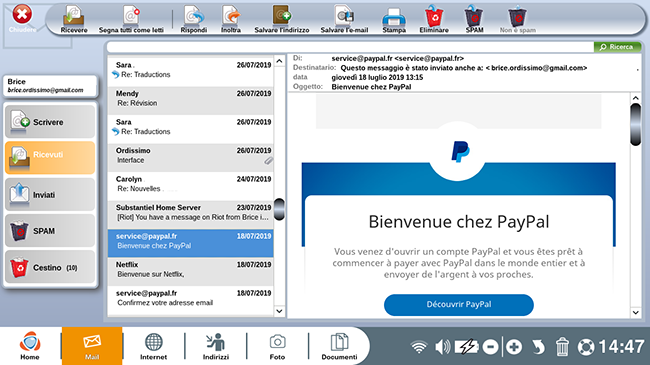Click the Non è spam toolbar icon
The image size is (650, 365).
coord(517,19)
